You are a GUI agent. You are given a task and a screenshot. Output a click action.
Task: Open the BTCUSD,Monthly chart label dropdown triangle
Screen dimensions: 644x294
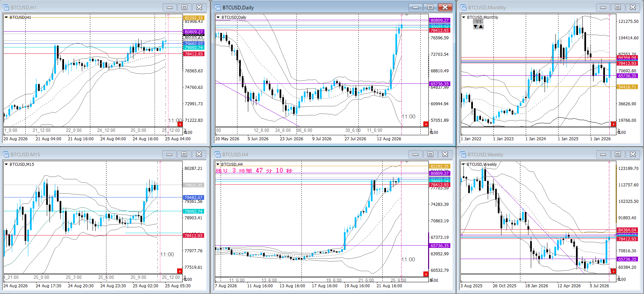[464, 17]
